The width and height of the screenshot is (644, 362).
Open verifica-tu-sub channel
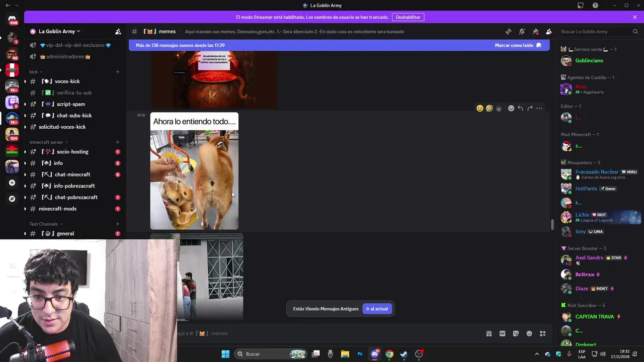[74, 93]
